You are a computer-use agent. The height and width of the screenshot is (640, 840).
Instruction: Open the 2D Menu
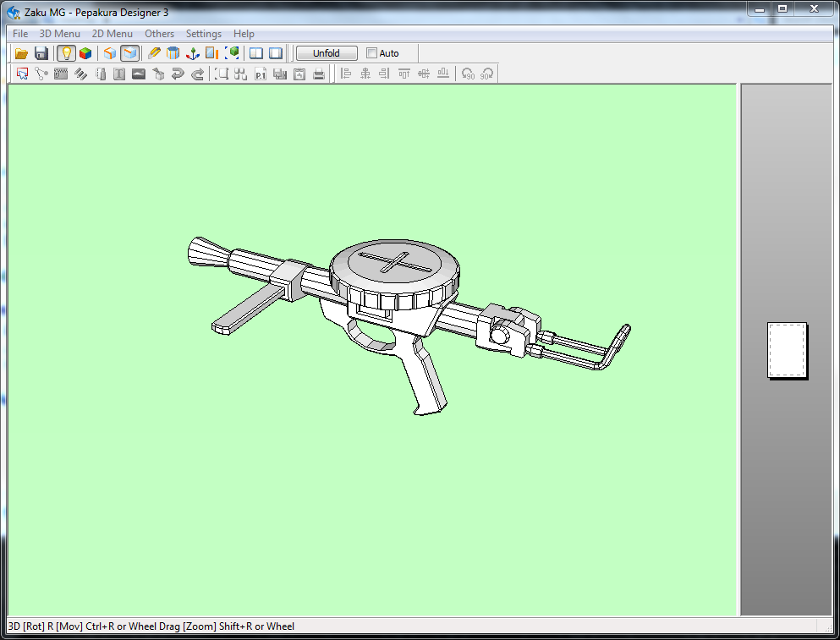(112, 34)
